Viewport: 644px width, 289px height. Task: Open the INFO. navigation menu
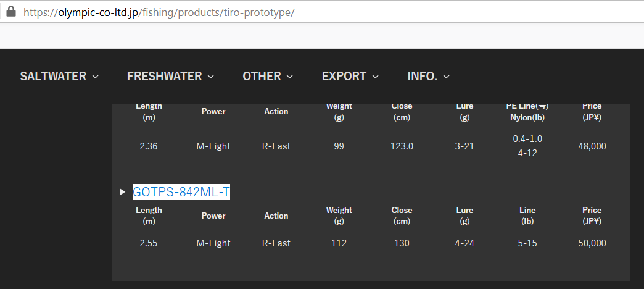click(422, 77)
